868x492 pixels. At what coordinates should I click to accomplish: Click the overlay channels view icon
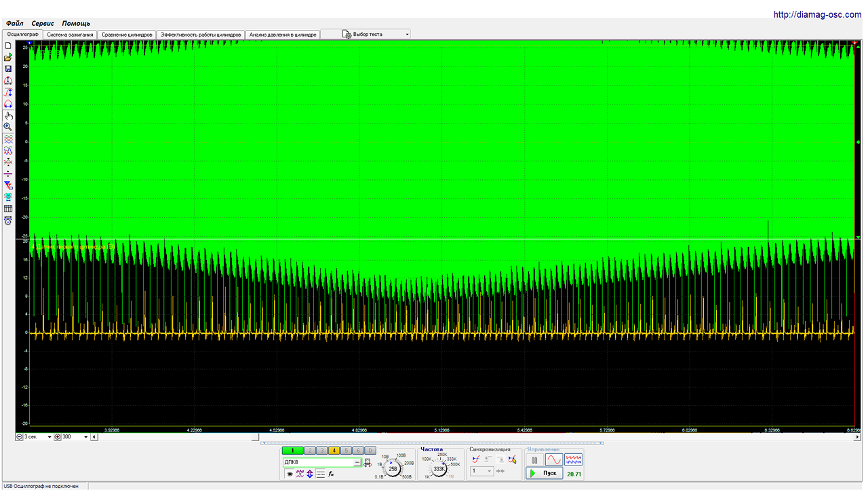click(x=8, y=150)
